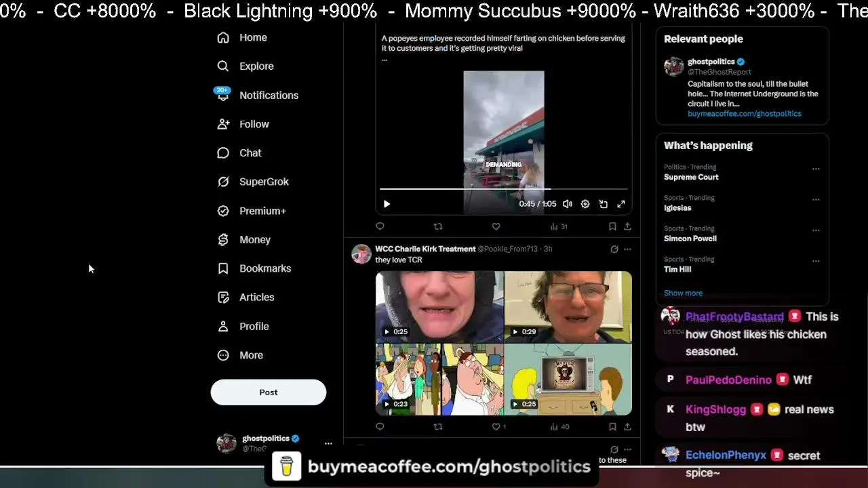Open WCC Charlie Kirk Treatment profile name

(x=425, y=249)
